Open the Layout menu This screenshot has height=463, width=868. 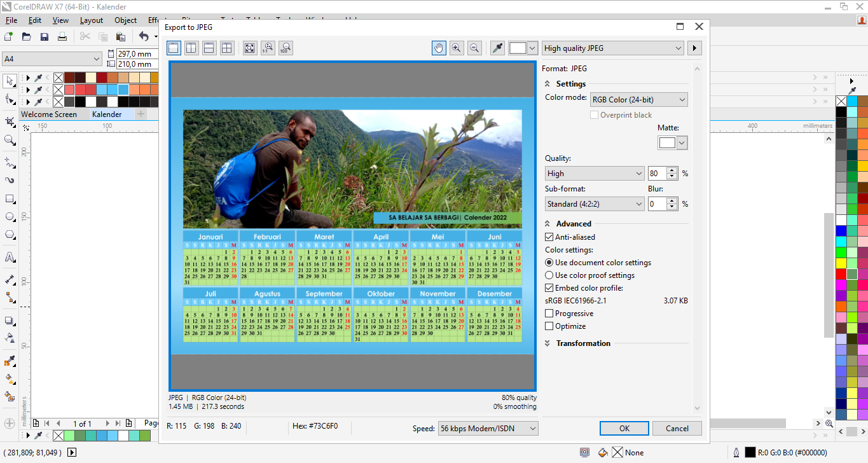92,20
